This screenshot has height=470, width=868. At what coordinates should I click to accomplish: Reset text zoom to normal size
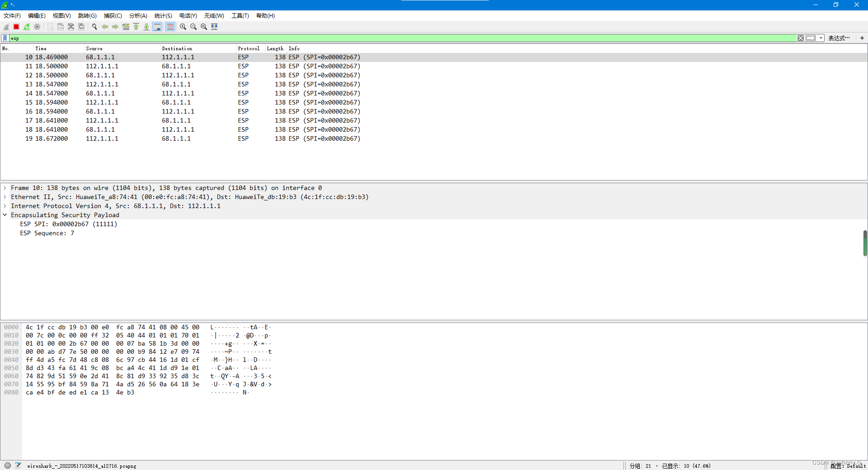coord(204,27)
